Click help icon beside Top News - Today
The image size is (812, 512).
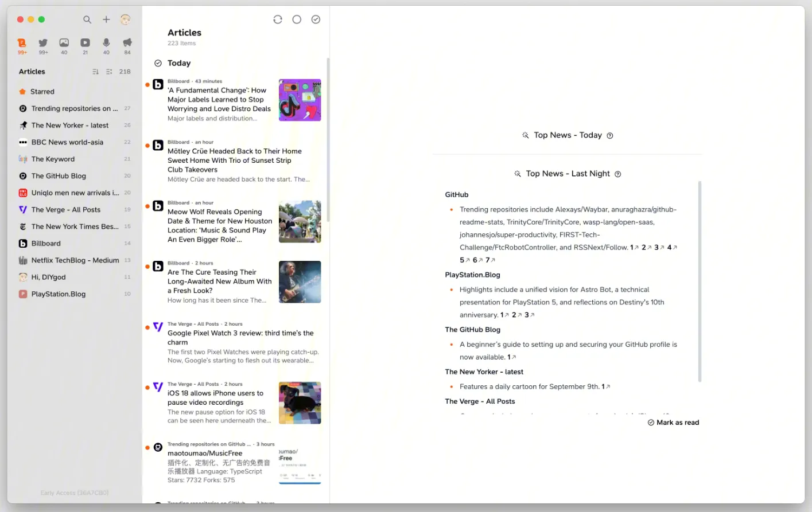click(x=610, y=136)
